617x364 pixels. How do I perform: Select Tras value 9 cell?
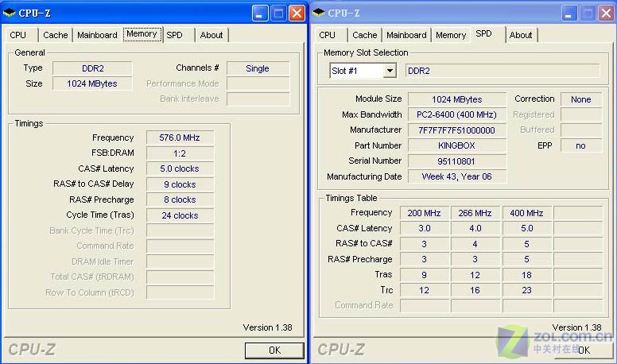coord(425,275)
